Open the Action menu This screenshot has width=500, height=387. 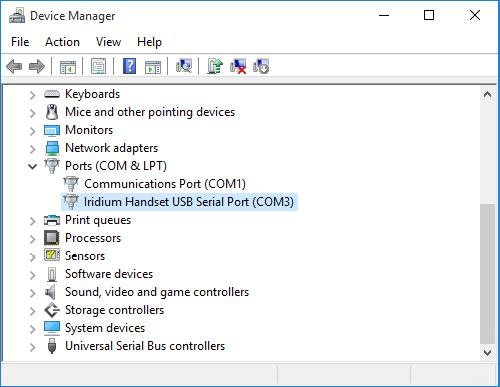(x=62, y=42)
